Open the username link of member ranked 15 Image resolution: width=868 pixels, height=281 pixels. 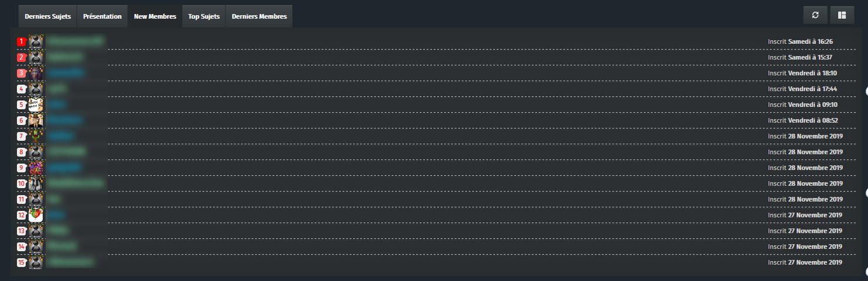(71, 262)
